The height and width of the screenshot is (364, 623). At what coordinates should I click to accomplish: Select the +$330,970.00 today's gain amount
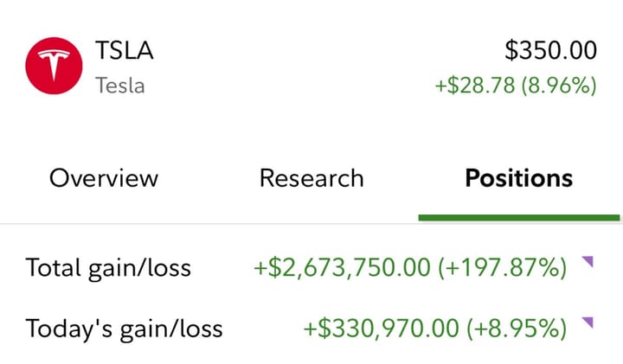[382, 329]
